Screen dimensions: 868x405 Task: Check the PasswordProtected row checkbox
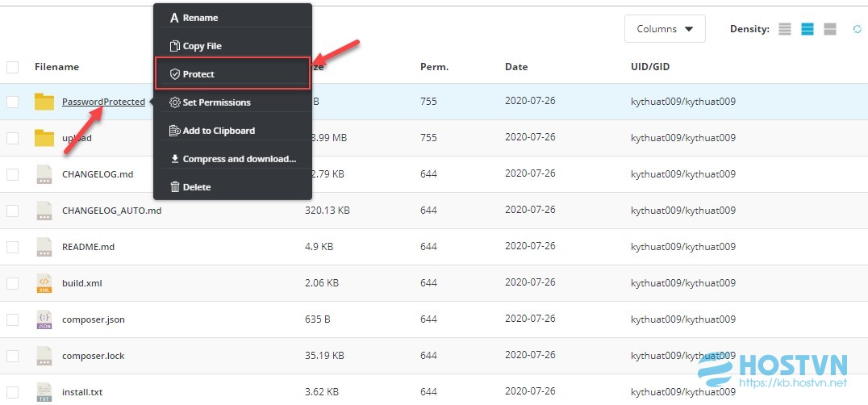[x=12, y=102]
